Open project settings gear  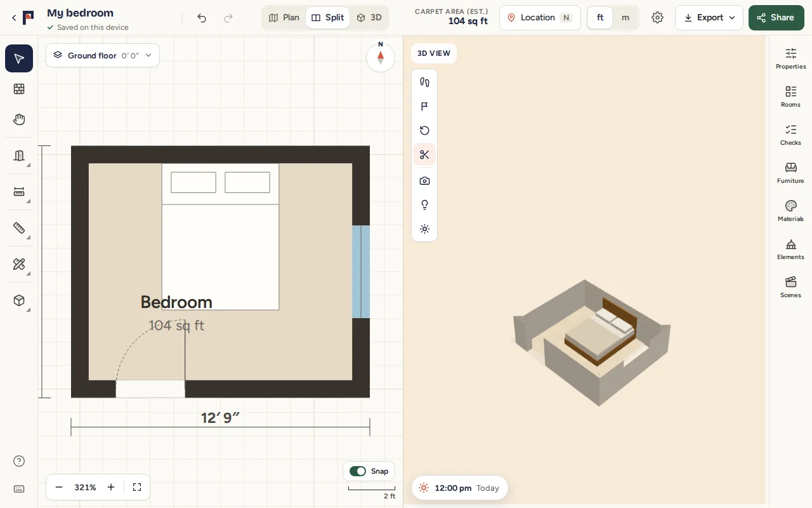click(x=657, y=18)
